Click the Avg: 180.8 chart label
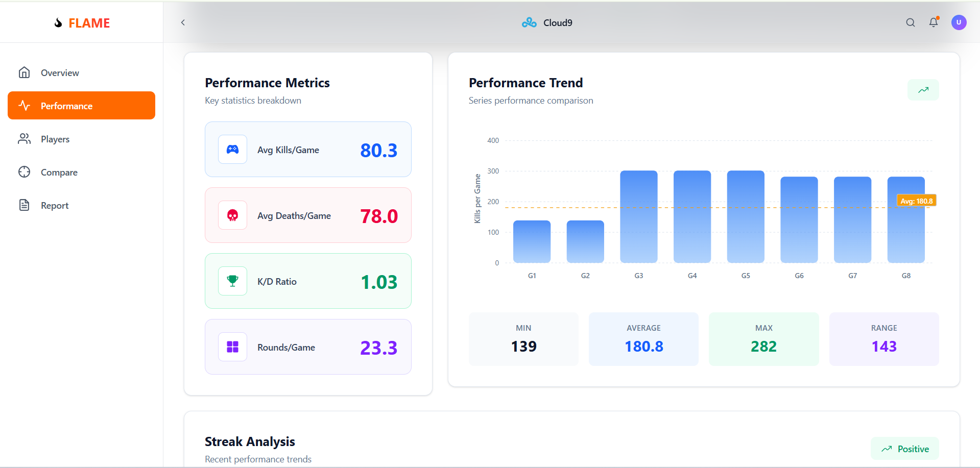The height and width of the screenshot is (468, 980). click(917, 201)
